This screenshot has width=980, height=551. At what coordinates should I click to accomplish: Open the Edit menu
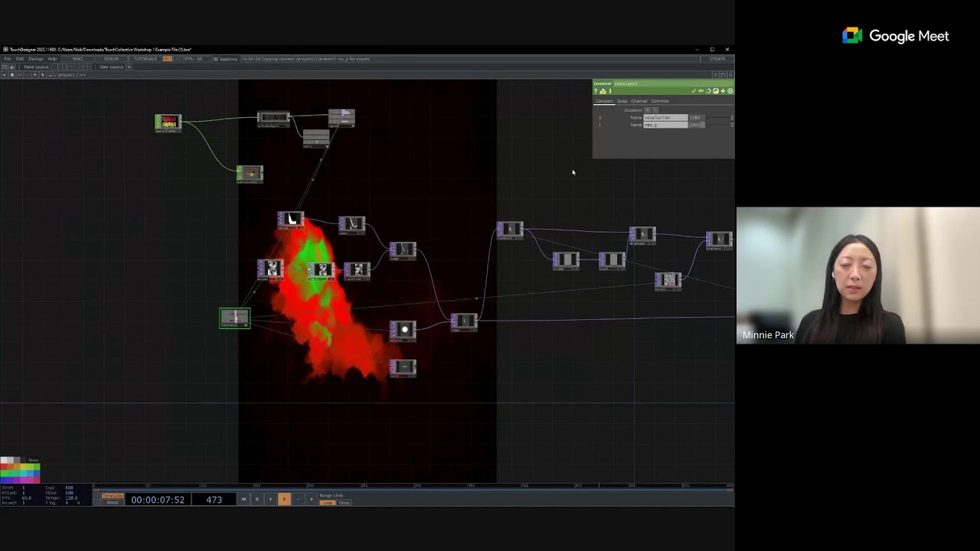click(20, 59)
